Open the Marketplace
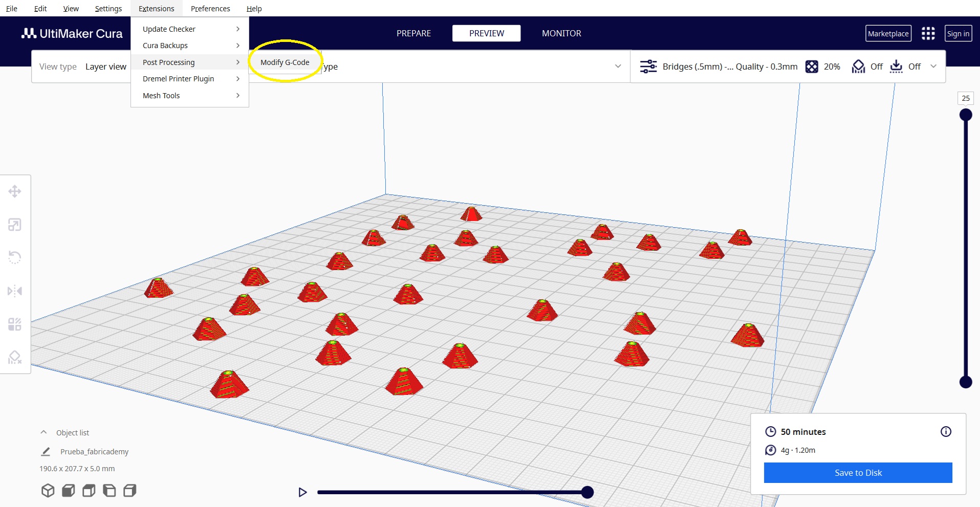The width and height of the screenshot is (980, 507). [888, 34]
